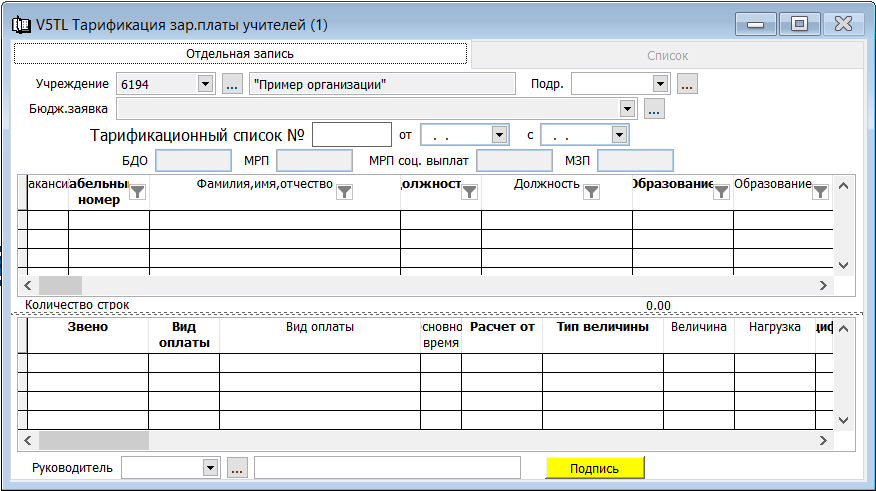Viewport: 876px width, 491px height.
Task: Expand the Руководитель dropdown
Action: 210,468
